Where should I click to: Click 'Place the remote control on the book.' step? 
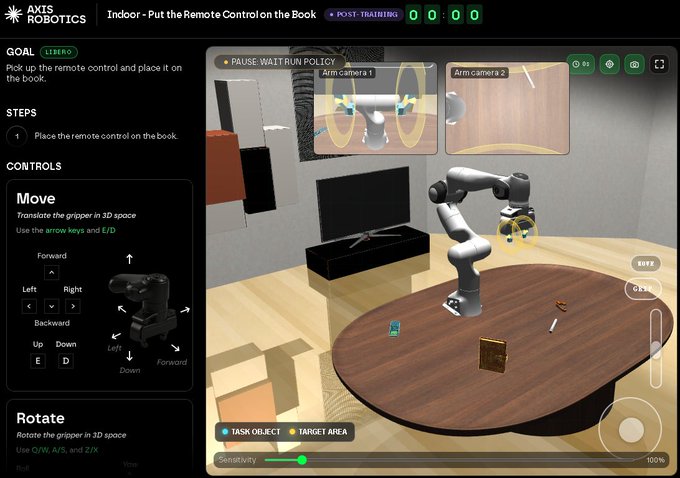click(x=106, y=136)
